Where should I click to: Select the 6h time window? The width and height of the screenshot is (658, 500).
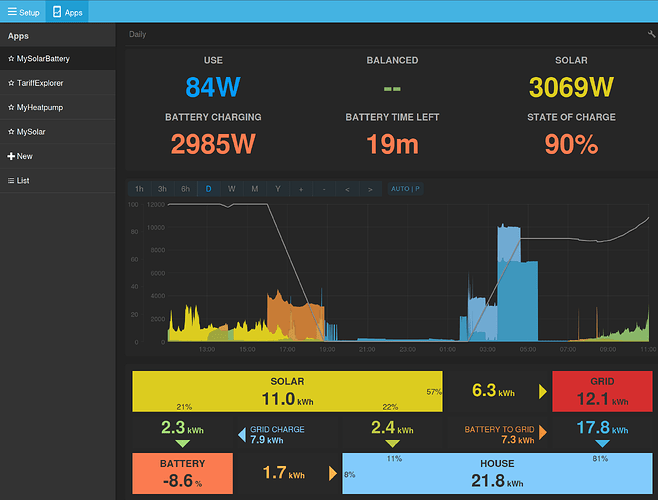185,189
